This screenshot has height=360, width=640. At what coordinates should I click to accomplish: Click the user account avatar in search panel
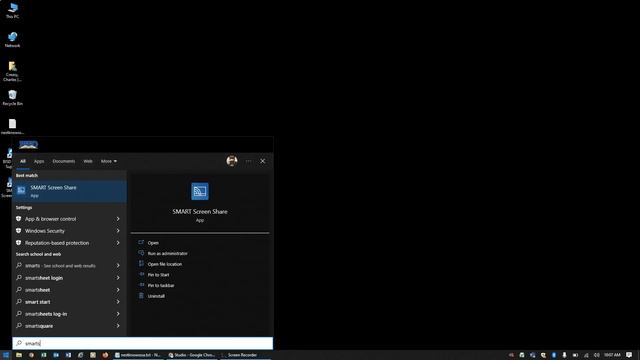(x=232, y=161)
